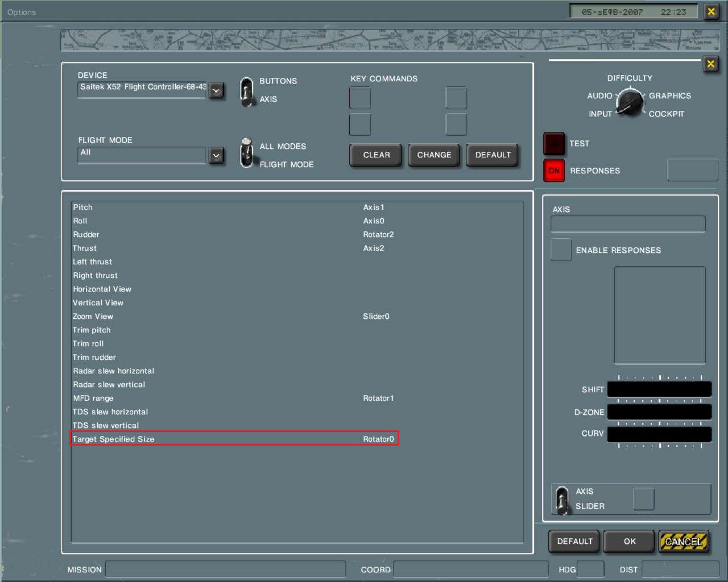
Task: Click the bottom-right key command box
Action: point(456,124)
